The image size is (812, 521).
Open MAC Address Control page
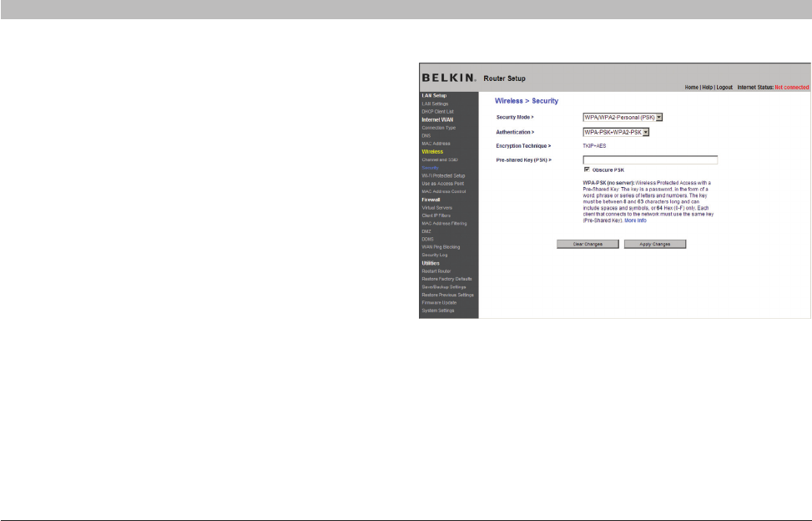tap(444, 192)
